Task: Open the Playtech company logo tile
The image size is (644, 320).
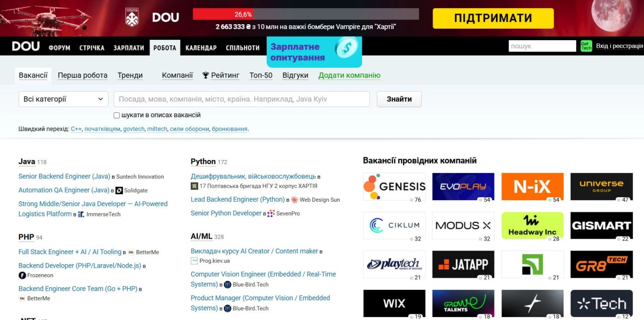Action: [394, 264]
